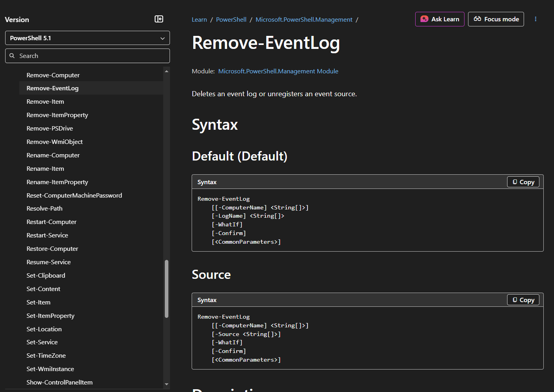Go to Learn breadcrumb link
Image resolution: width=554 pixels, height=392 pixels.
click(x=199, y=19)
